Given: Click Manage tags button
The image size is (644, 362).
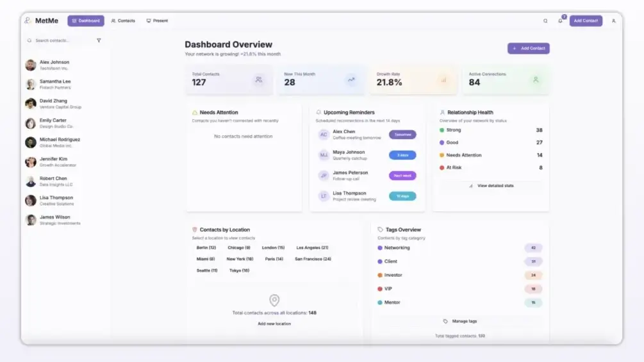Looking at the screenshot, I should 460,321.
